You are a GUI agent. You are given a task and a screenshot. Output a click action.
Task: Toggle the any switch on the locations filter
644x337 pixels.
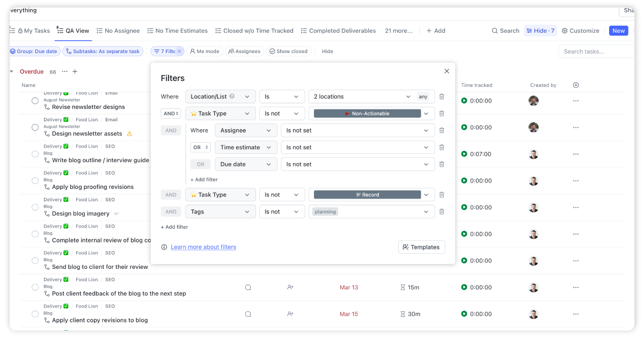(423, 96)
